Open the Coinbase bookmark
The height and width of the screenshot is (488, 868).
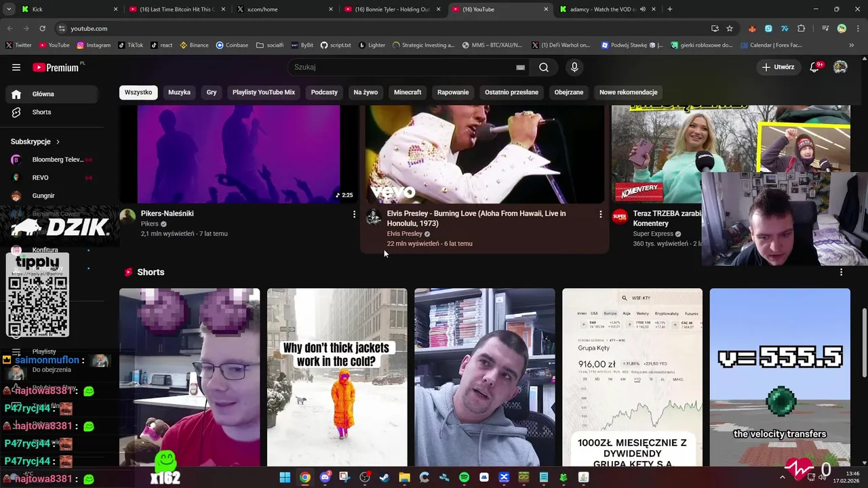[x=232, y=45]
